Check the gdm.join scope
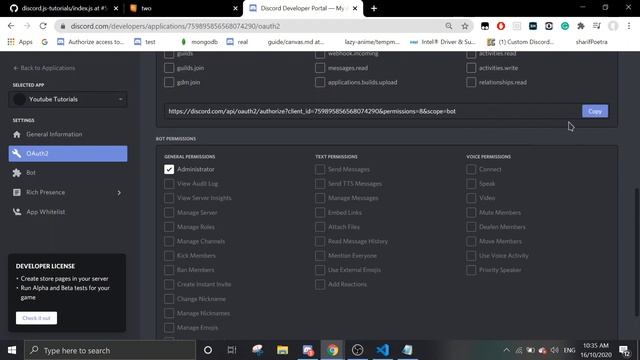This screenshot has height=360, width=640. click(x=169, y=82)
